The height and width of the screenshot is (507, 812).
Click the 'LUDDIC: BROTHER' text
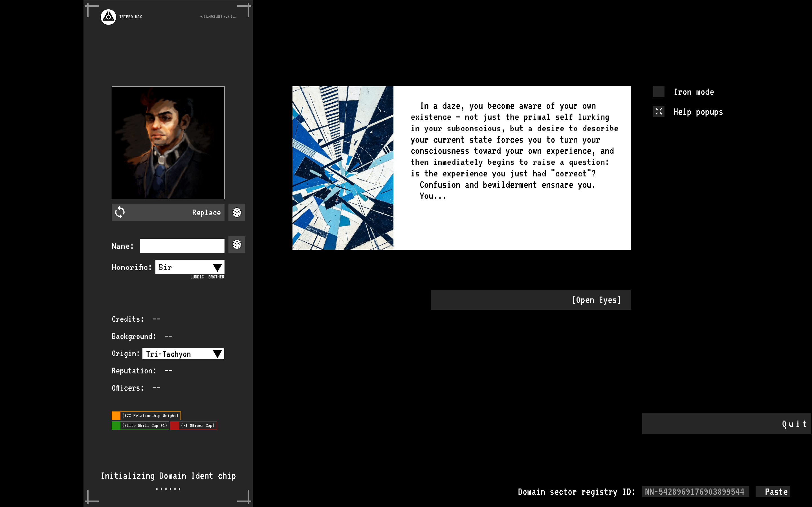point(207,277)
